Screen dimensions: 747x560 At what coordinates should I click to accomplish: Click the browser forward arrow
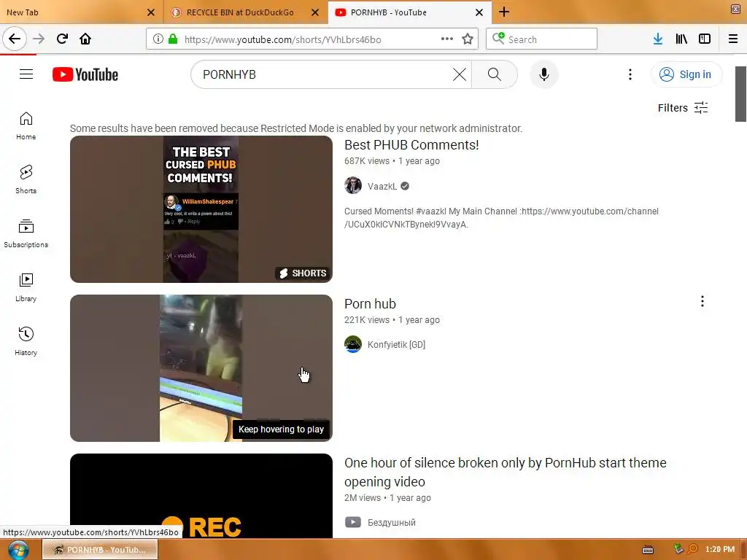[x=39, y=39]
